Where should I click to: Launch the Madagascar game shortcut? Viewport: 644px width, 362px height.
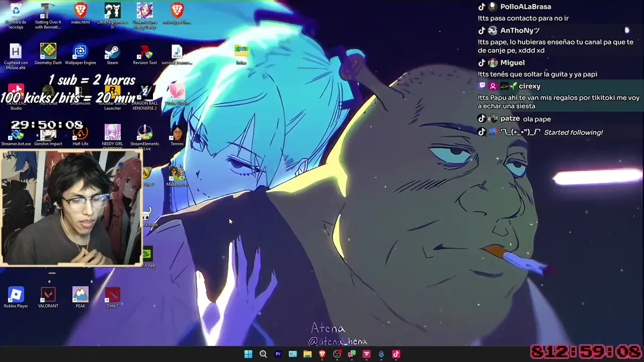click(177, 176)
